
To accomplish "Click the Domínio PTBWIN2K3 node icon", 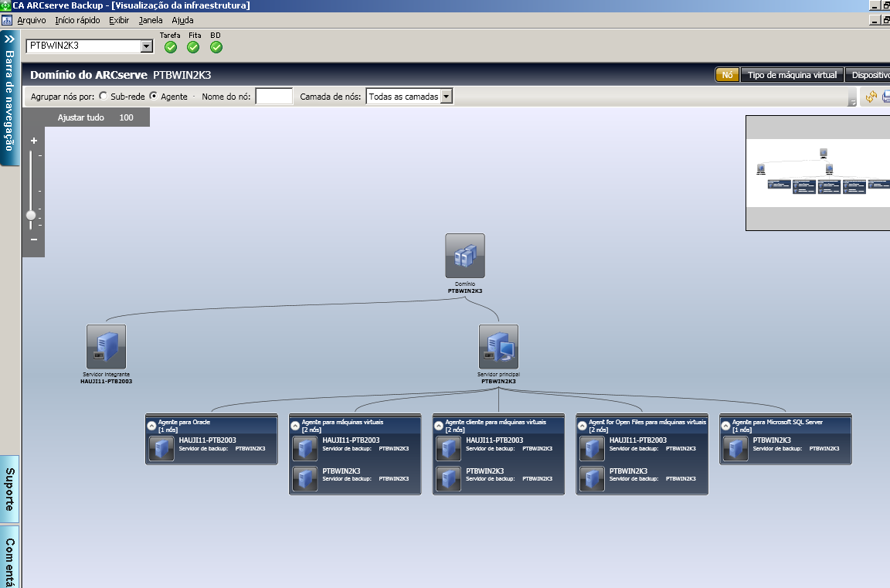I will 465,256.
